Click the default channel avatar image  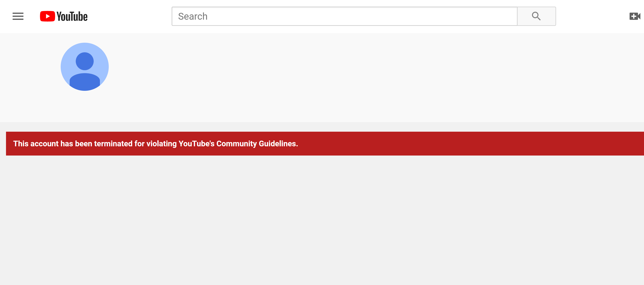point(85,67)
